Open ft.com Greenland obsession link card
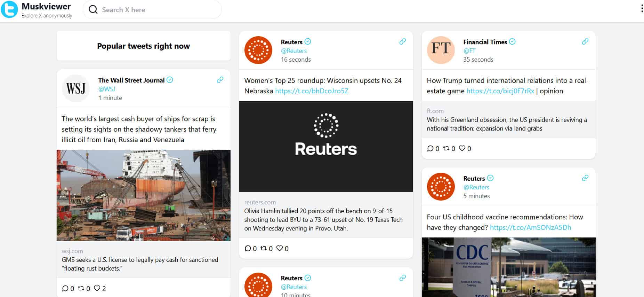Screen dimensions: 644x297 (x=509, y=119)
